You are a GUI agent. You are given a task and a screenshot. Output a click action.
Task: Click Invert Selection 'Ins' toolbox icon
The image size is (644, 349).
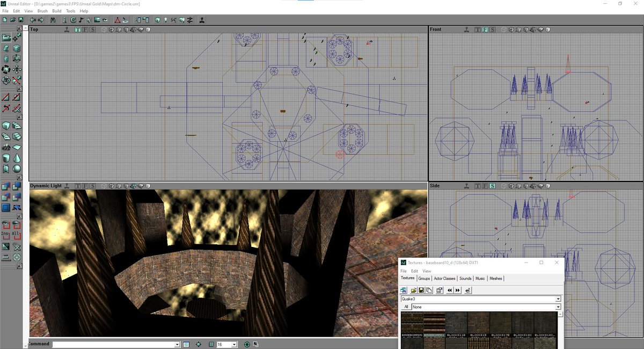point(6,235)
